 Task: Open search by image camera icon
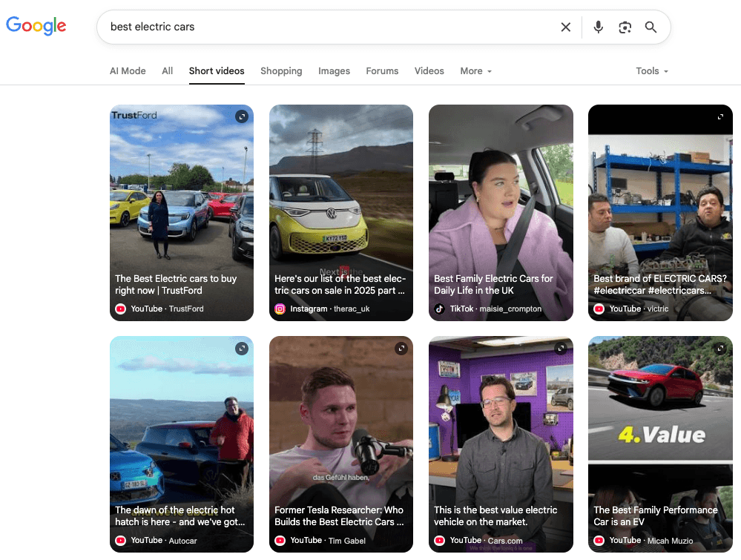tap(625, 27)
